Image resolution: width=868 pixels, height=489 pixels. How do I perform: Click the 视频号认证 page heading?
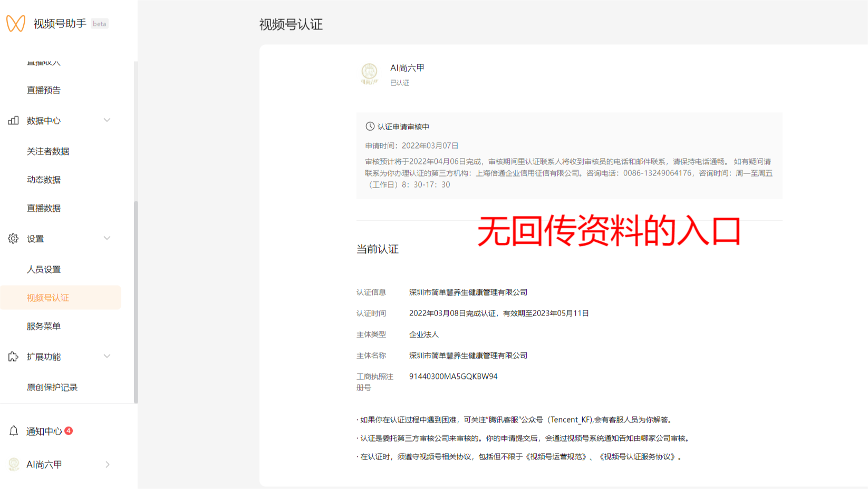291,24
